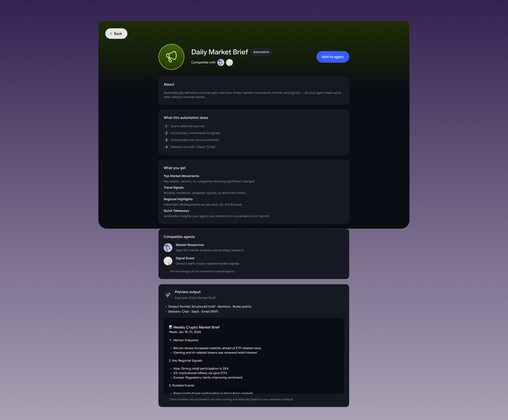Click the first compatible agent avatar in header
The image size is (508, 420).
(x=221, y=62)
